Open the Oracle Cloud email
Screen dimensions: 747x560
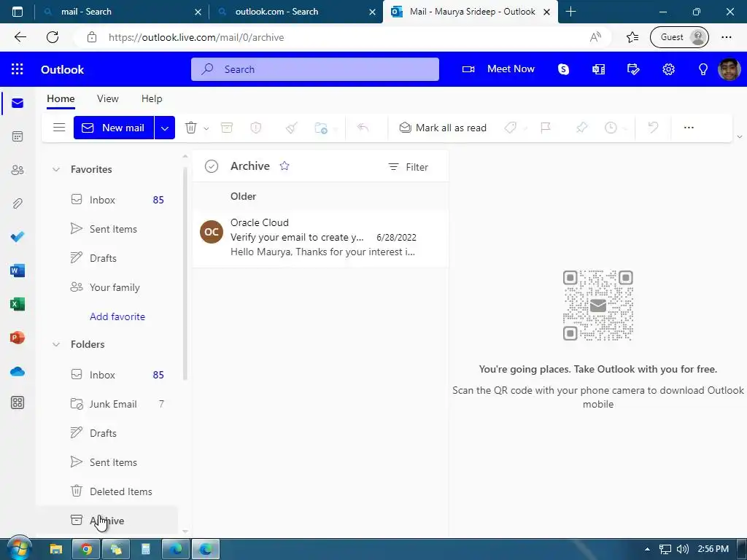point(320,237)
